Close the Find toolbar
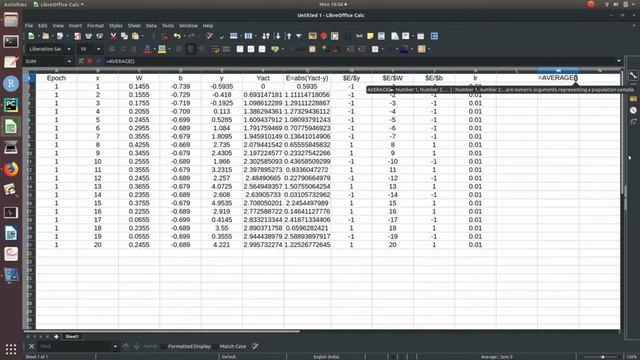The height and width of the screenshot is (360, 640). [31, 347]
